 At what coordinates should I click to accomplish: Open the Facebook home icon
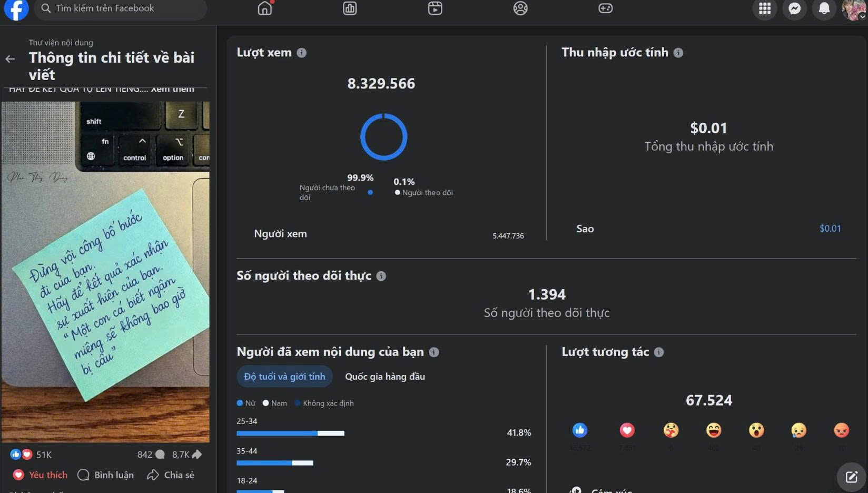265,8
